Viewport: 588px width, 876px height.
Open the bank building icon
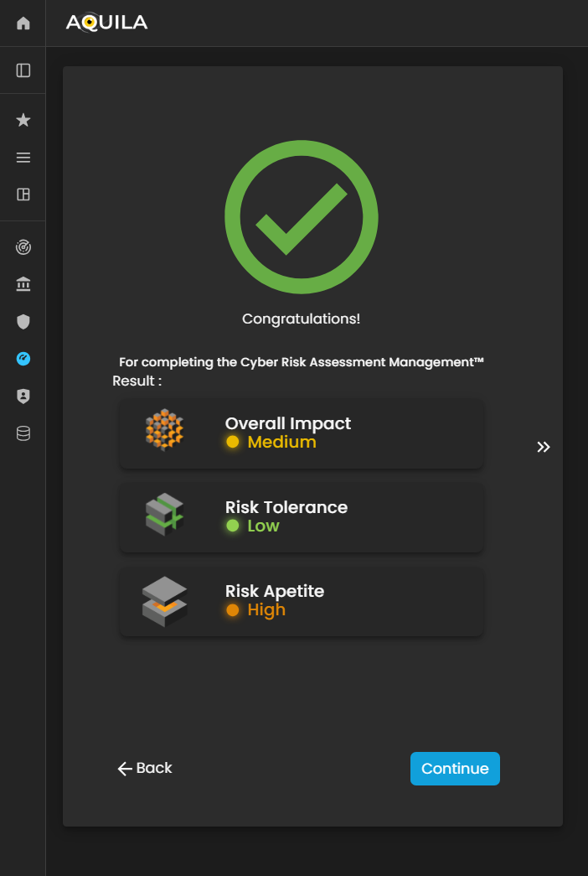[23, 285]
